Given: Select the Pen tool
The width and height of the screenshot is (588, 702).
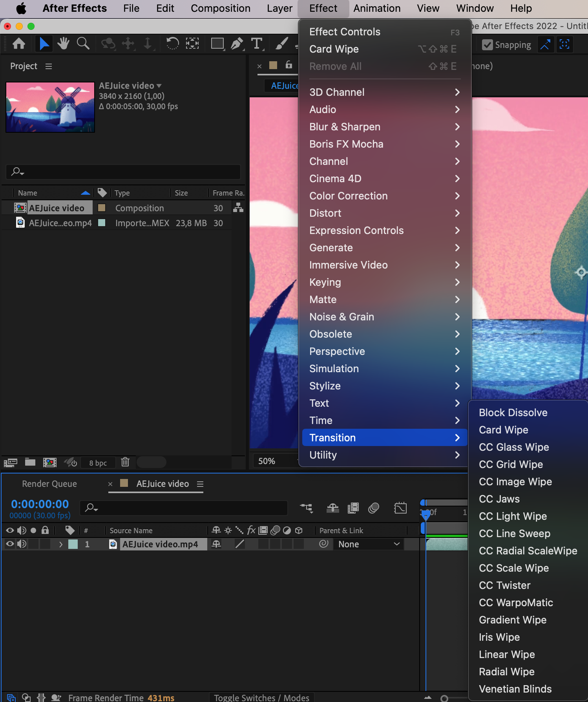Looking at the screenshot, I should [x=237, y=44].
